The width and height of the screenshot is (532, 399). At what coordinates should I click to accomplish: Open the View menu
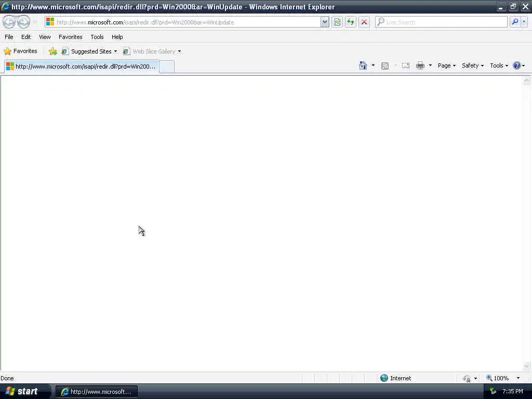click(x=45, y=37)
